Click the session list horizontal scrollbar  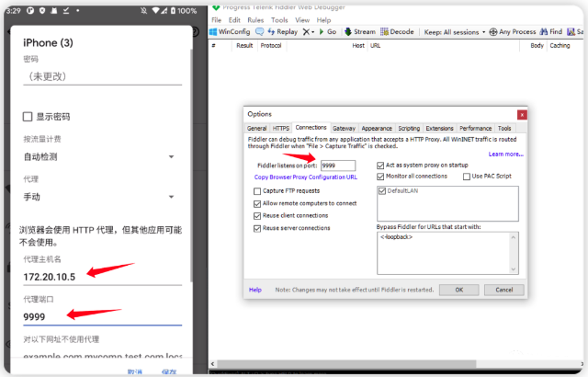tap(346, 364)
